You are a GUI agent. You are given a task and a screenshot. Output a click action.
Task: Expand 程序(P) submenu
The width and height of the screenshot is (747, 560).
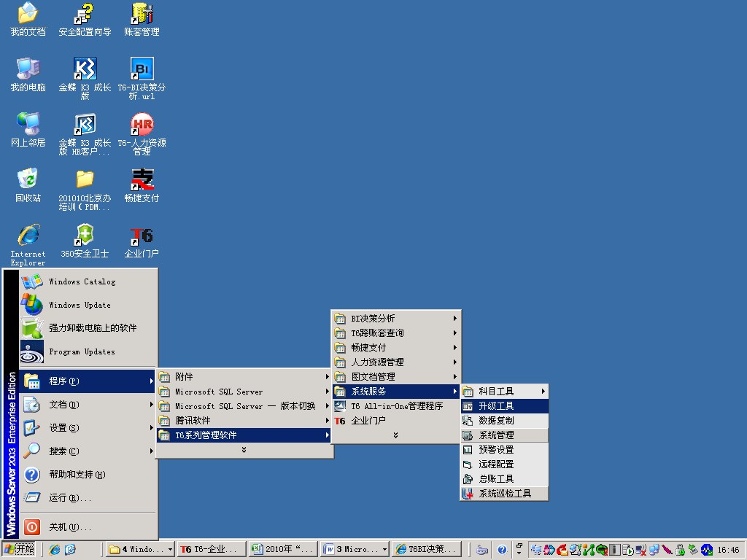pos(88,381)
